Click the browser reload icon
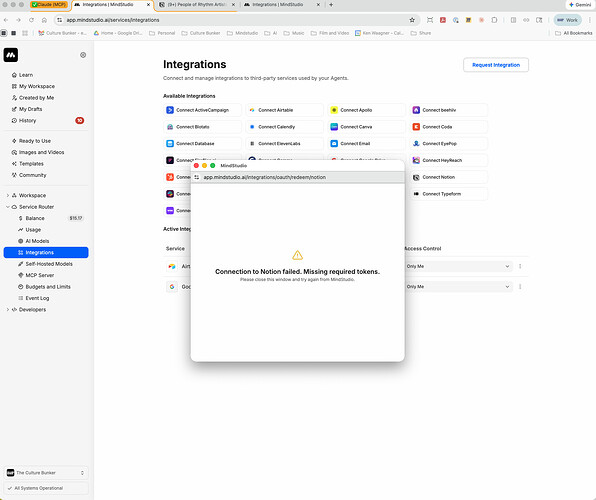The image size is (596, 500). pos(32,20)
